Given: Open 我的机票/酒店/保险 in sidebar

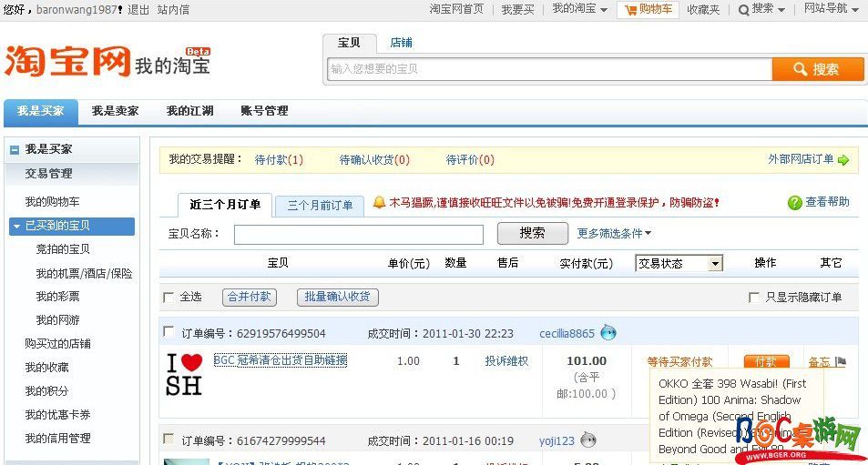Looking at the screenshot, I should (x=84, y=274).
